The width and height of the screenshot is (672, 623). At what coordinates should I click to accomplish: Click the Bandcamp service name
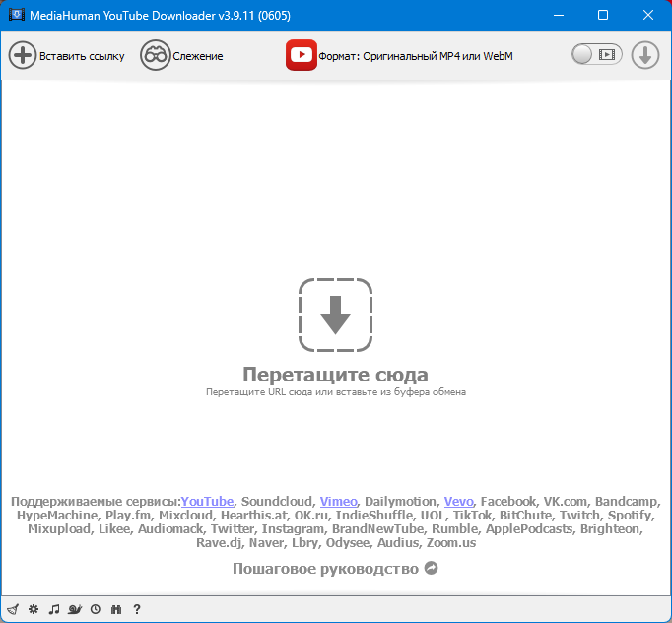click(x=626, y=501)
